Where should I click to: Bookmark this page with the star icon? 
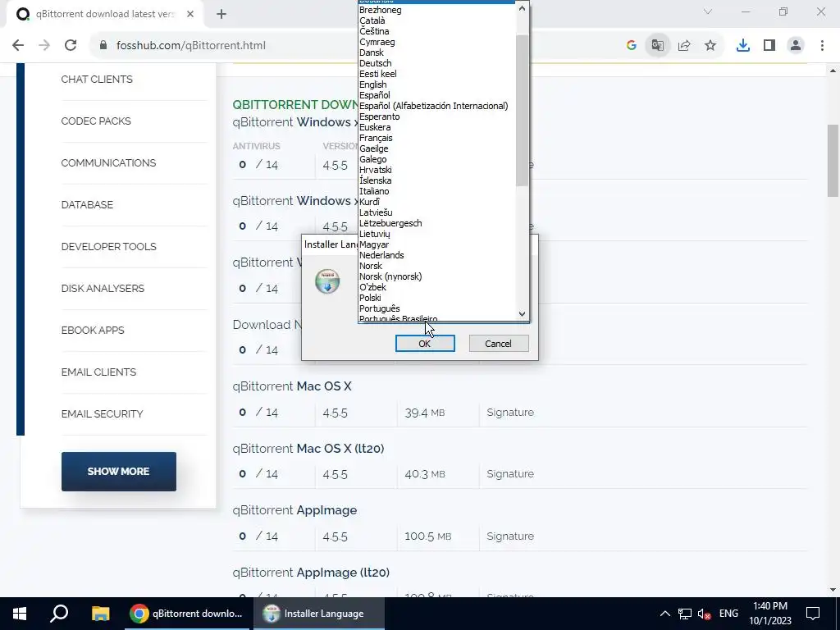pyautogui.click(x=710, y=46)
